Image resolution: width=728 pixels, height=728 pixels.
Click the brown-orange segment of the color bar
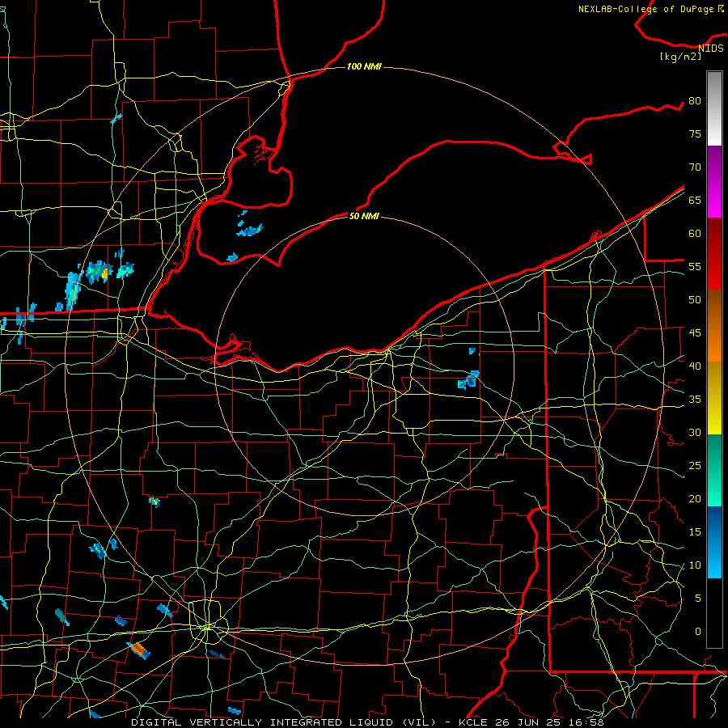714,325
